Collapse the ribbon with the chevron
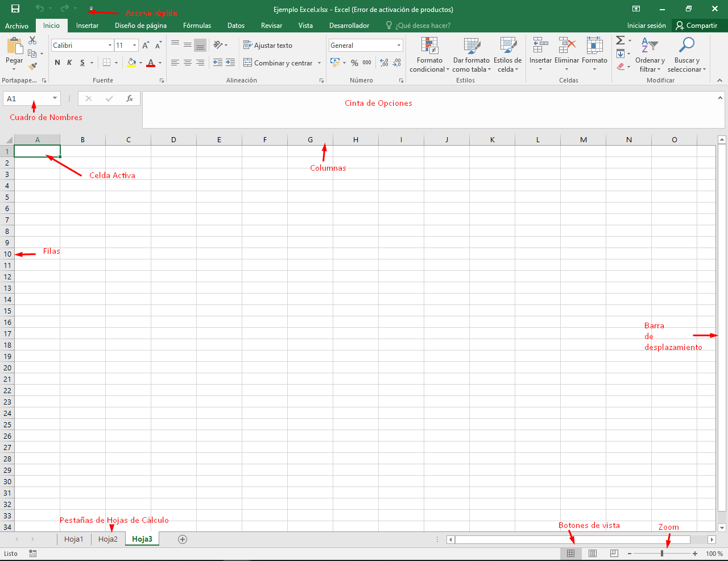The height and width of the screenshot is (561, 728). 719,80
